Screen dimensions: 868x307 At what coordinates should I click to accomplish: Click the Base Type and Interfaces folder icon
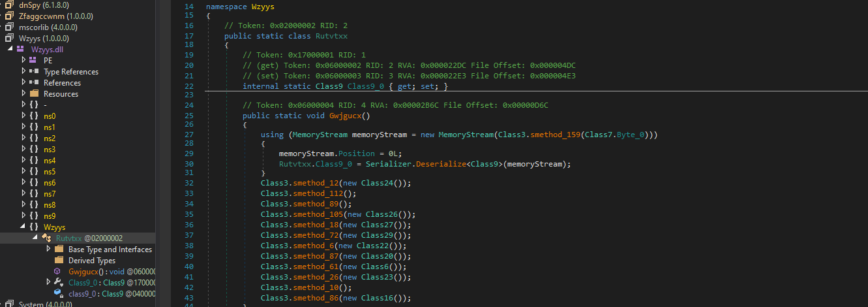point(59,249)
